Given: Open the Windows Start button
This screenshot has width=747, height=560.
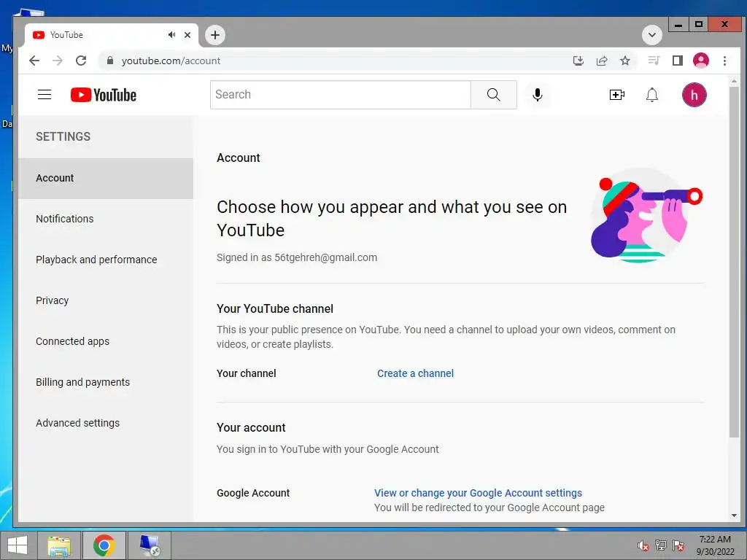Looking at the screenshot, I should [x=18, y=545].
